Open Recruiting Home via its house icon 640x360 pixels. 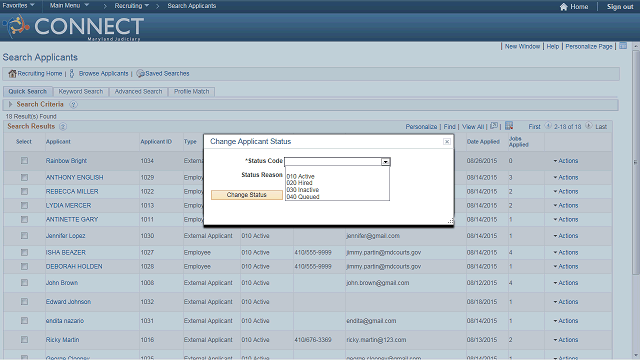12,73
